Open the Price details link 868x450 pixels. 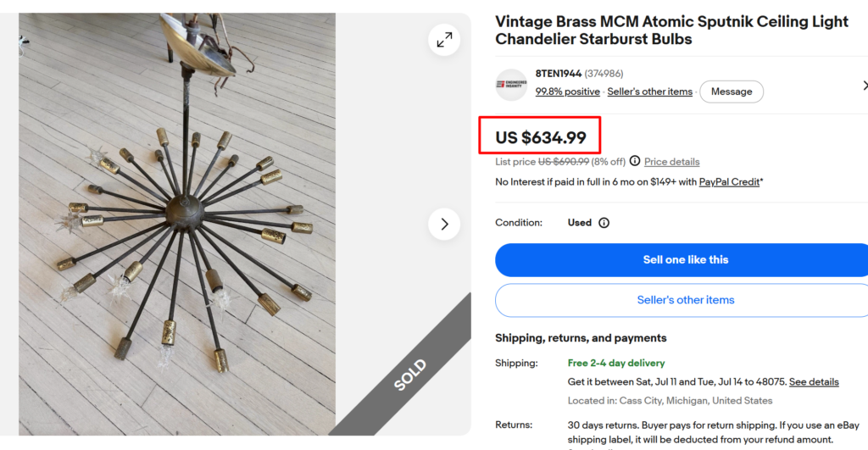pos(671,162)
